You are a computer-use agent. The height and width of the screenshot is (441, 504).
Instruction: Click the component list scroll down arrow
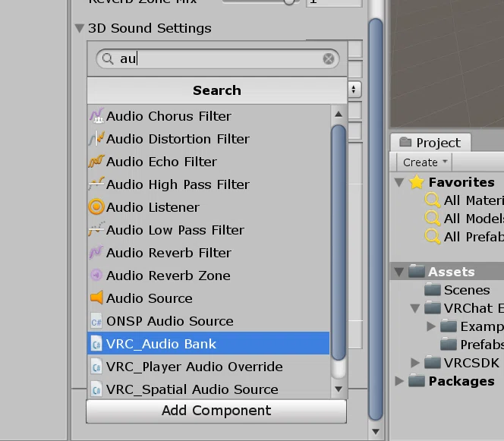point(338,389)
